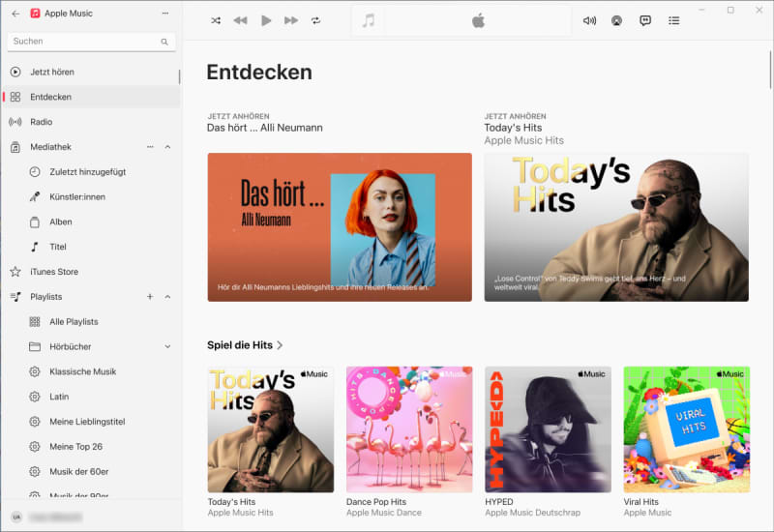Open Das hört ... Alli Neumann banner
Screen dimensions: 774x532
(340, 227)
